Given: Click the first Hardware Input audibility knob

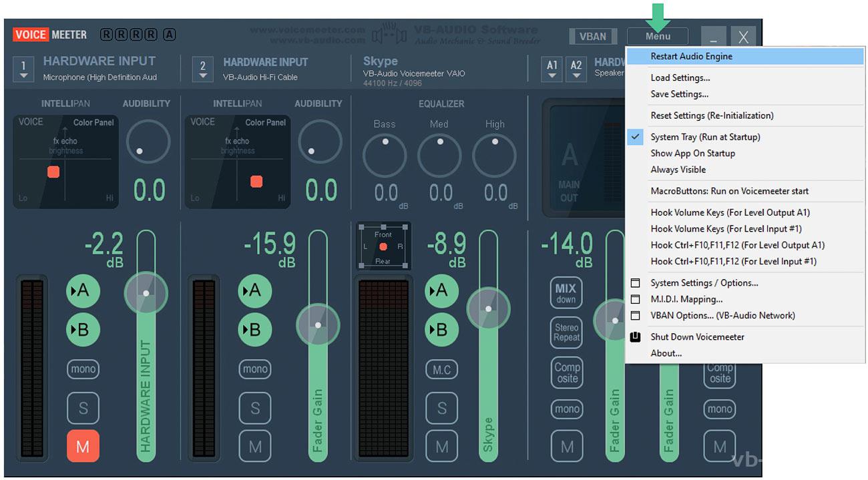Looking at the screenshot, I should (x=148, y=142).
